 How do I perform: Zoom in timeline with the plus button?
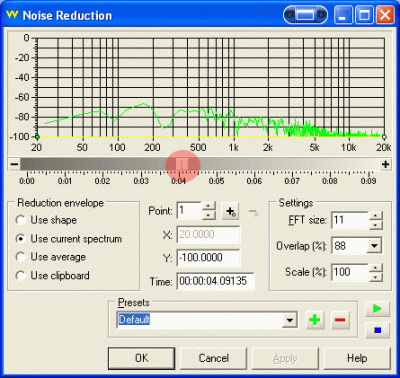pos(386,164)
